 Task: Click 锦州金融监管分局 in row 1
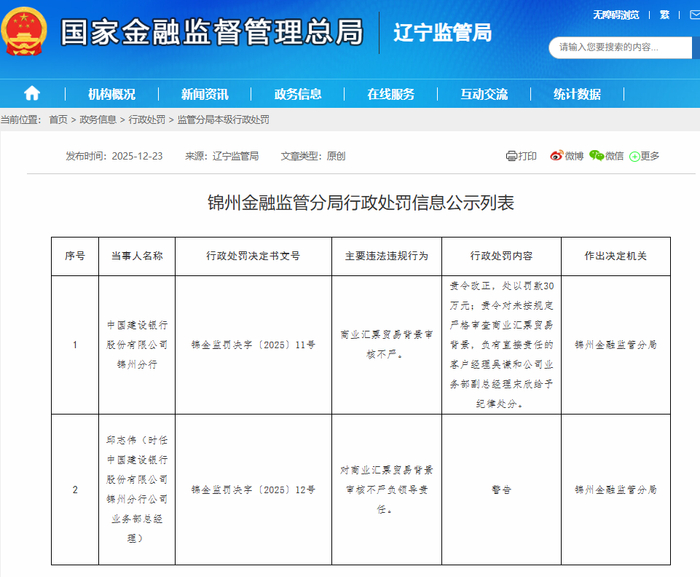[616, 345]
